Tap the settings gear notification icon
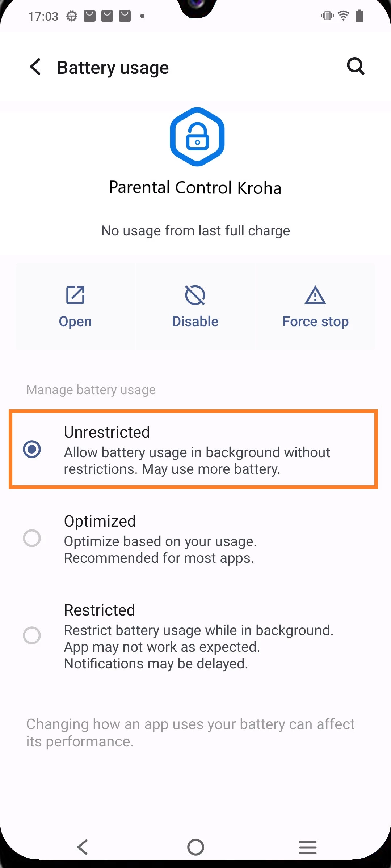 click(72, 16)
